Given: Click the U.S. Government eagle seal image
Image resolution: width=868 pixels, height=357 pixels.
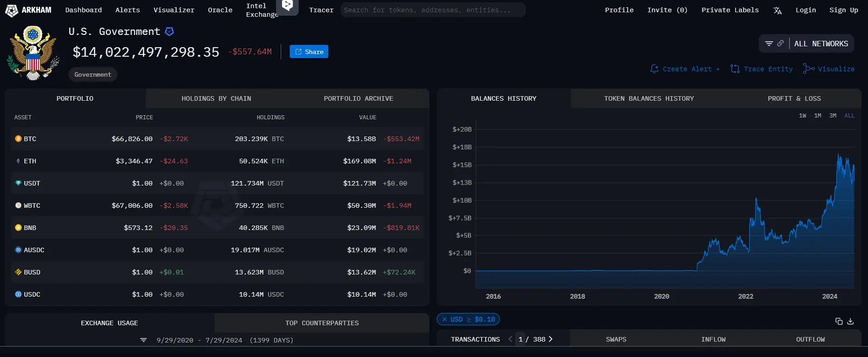Looking at the screenshot, I should point(33,53).
